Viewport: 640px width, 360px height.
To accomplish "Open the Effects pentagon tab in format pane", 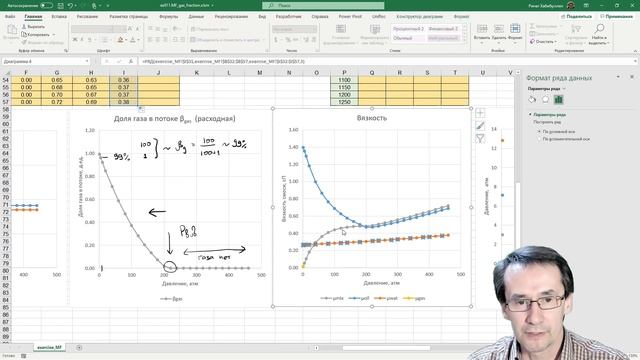I will [x=545, y=100].
